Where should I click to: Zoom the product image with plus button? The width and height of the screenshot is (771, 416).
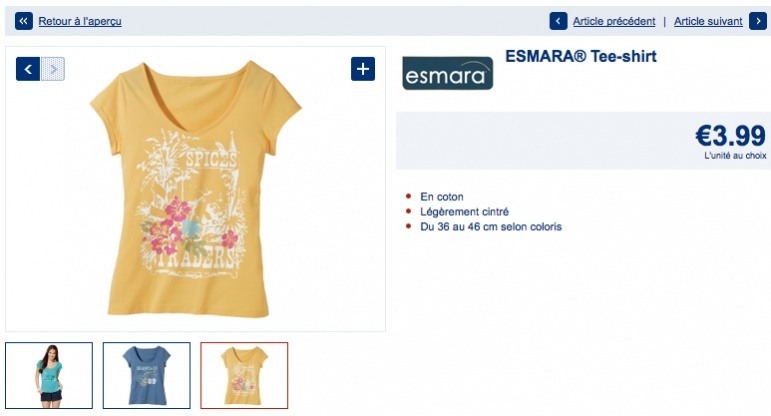pyautogui.click(x=363, y=69)
